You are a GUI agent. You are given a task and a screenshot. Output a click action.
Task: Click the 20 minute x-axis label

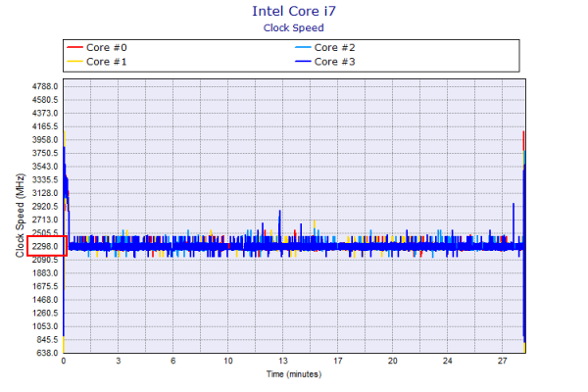[392, 362]
